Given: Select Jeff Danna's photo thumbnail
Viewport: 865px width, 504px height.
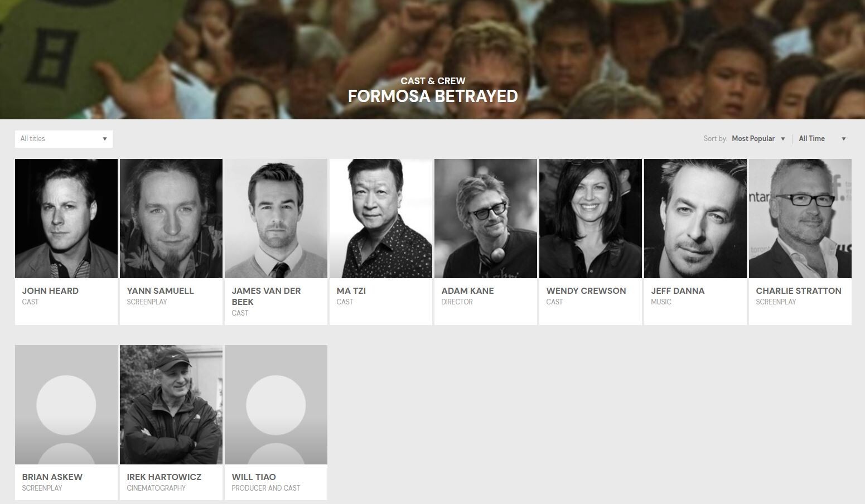Looking at the screenshot, I should click(x=695, y=219).
